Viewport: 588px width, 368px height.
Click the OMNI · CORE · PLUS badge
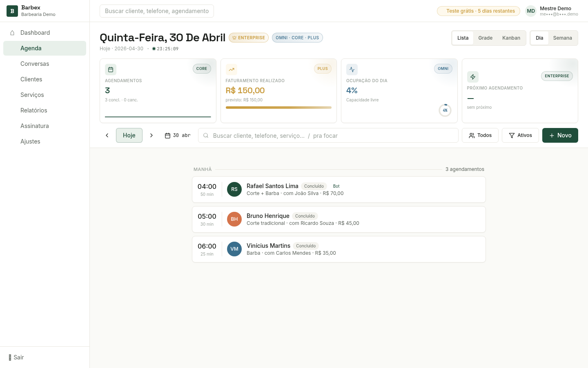(297, 38)
